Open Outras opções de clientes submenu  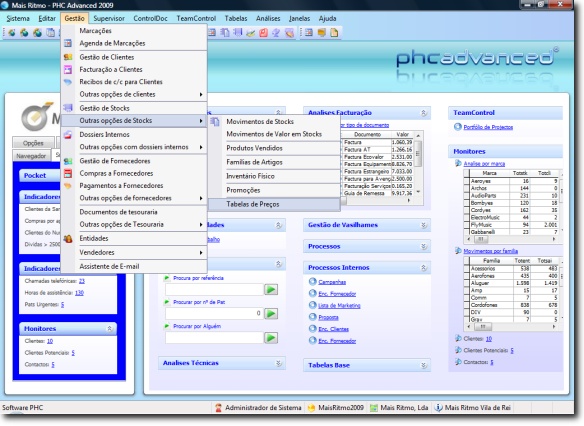point(134,94)
